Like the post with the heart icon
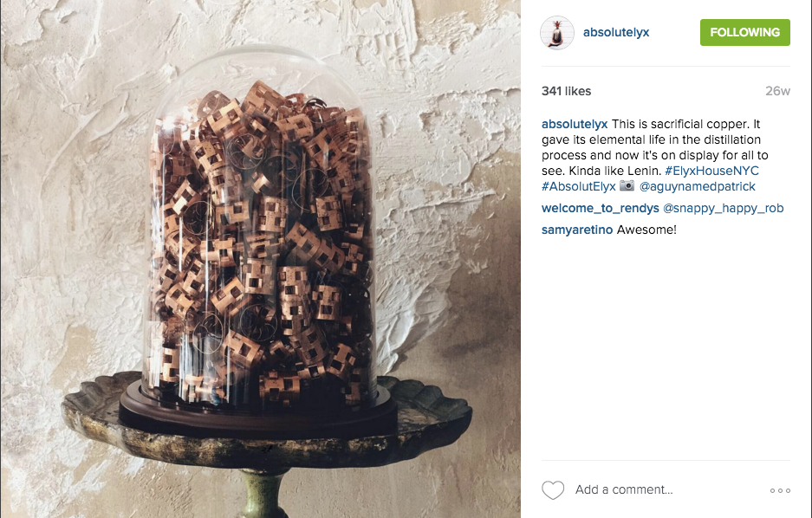This screenshot has width=812, height=518. pos(553,489)
